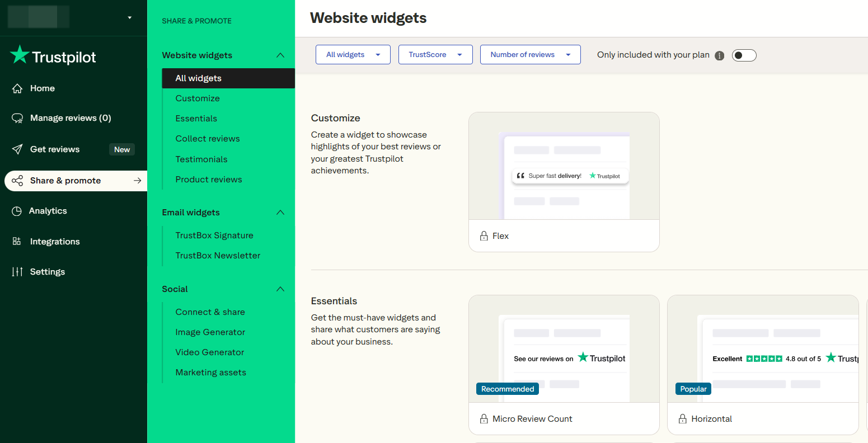Open the account switcher dropdown arrow

[130, 17]
